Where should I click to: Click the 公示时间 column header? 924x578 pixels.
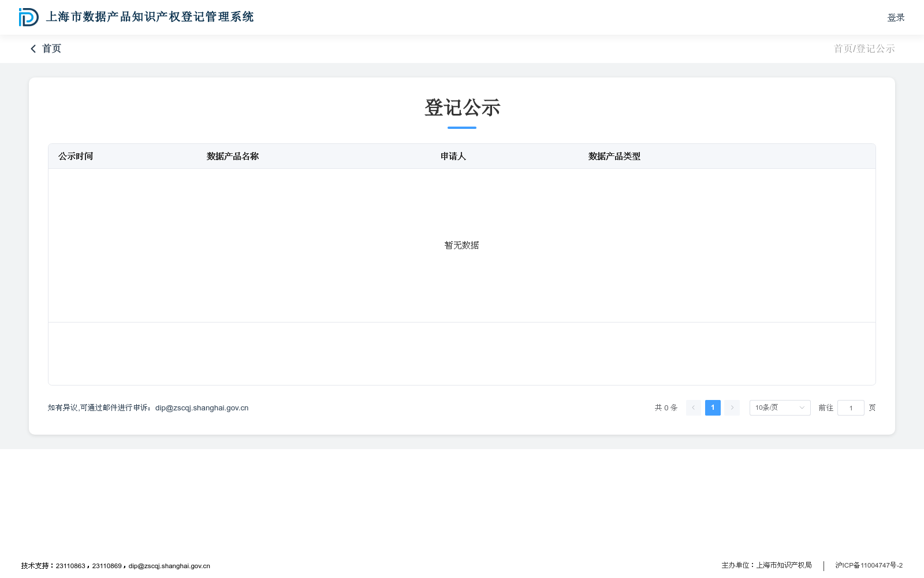[x=76, y=156]
